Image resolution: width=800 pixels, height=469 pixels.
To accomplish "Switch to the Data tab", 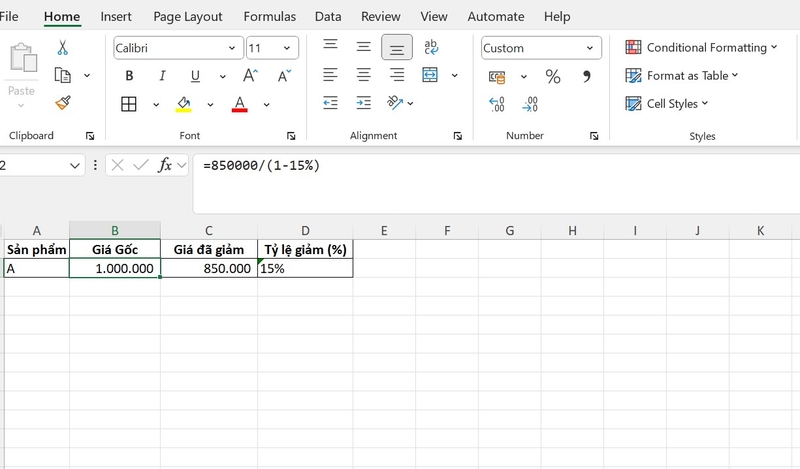I will [x=328, y=17].
